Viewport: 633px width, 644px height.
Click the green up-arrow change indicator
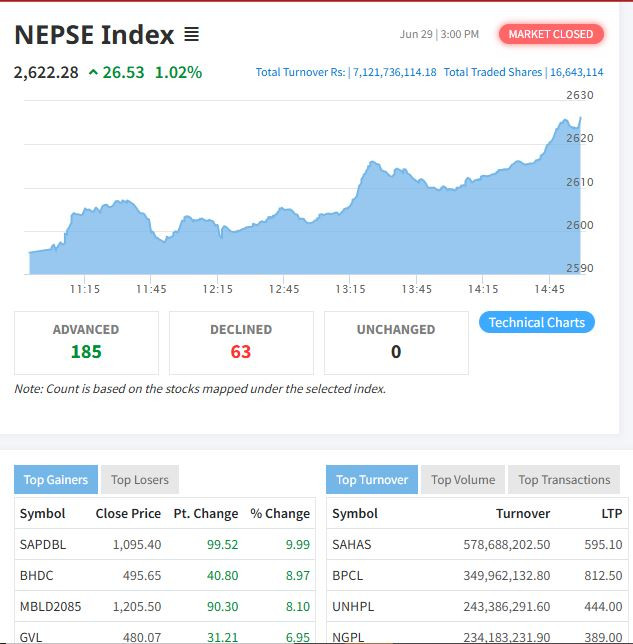94,73
